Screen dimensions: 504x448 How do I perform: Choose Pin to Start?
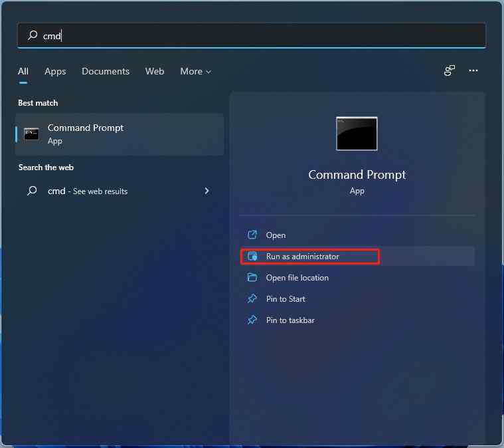[x=357, y=298]
